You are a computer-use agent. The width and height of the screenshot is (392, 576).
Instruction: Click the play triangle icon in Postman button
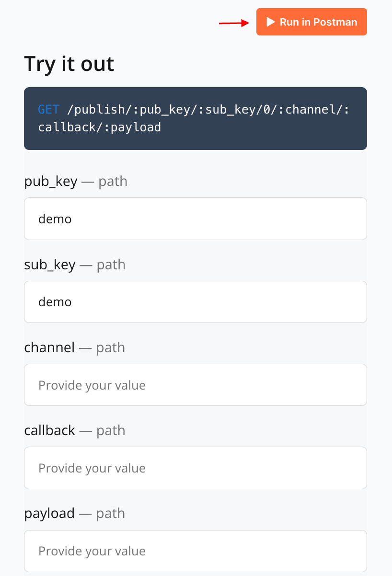(271, 22)
